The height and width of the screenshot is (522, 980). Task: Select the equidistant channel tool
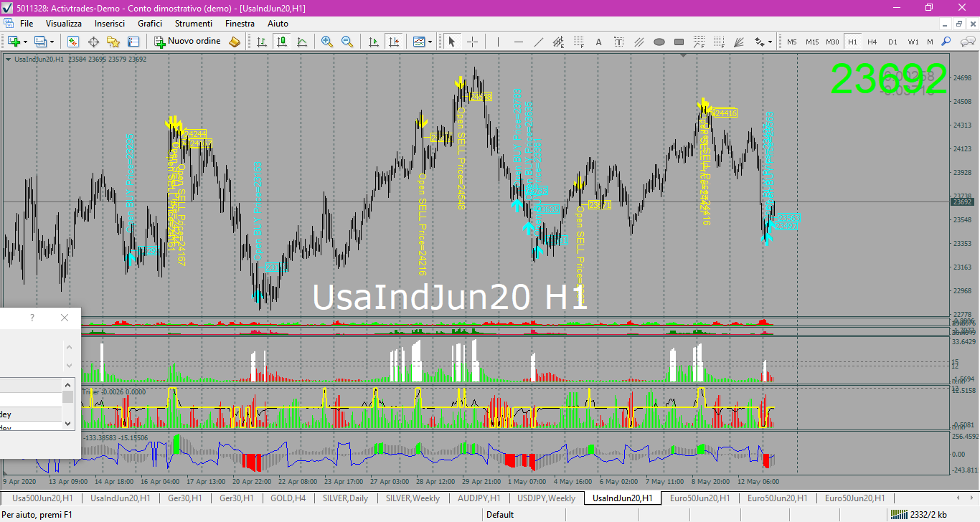coord(559,42)
